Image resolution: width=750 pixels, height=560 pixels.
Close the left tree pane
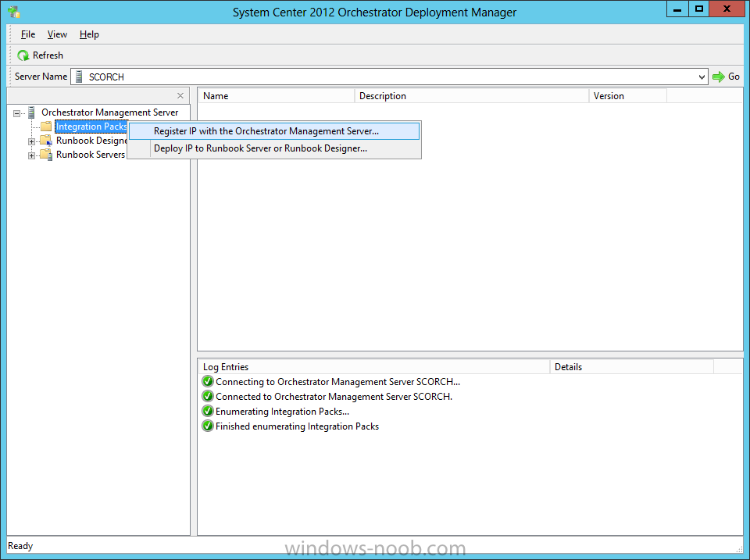[x=180, y=95]
